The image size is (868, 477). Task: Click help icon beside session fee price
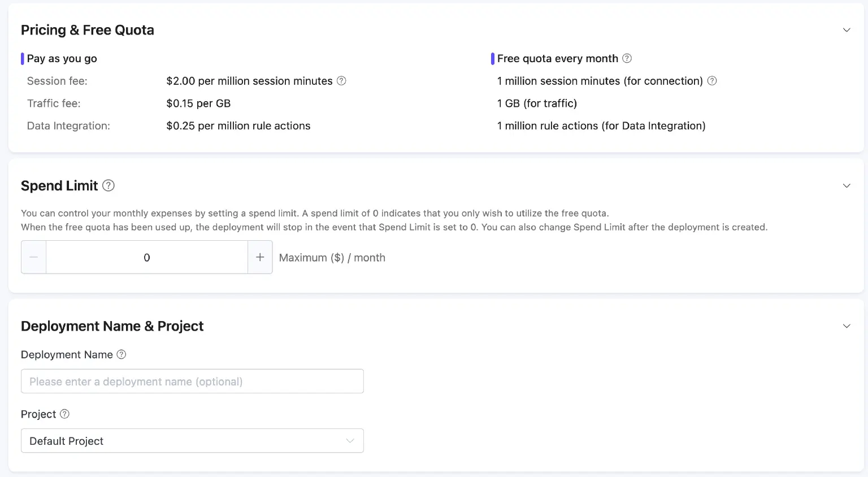tap(341, 81)
